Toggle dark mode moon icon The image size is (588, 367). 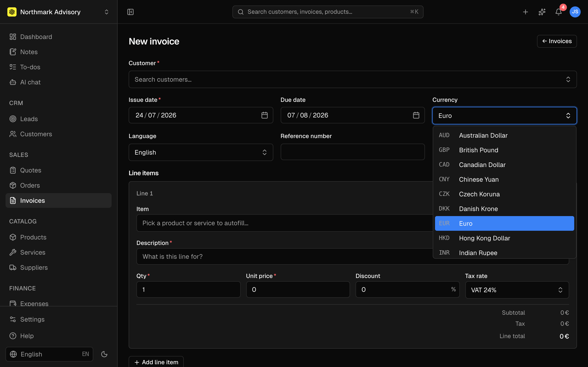[x=104, y=354]
